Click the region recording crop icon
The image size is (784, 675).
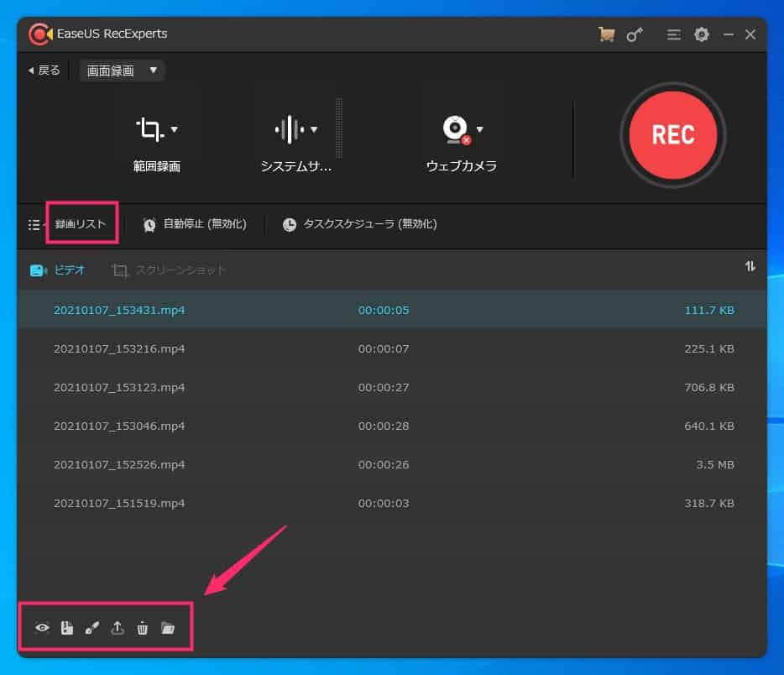click(x=149, y=129)
